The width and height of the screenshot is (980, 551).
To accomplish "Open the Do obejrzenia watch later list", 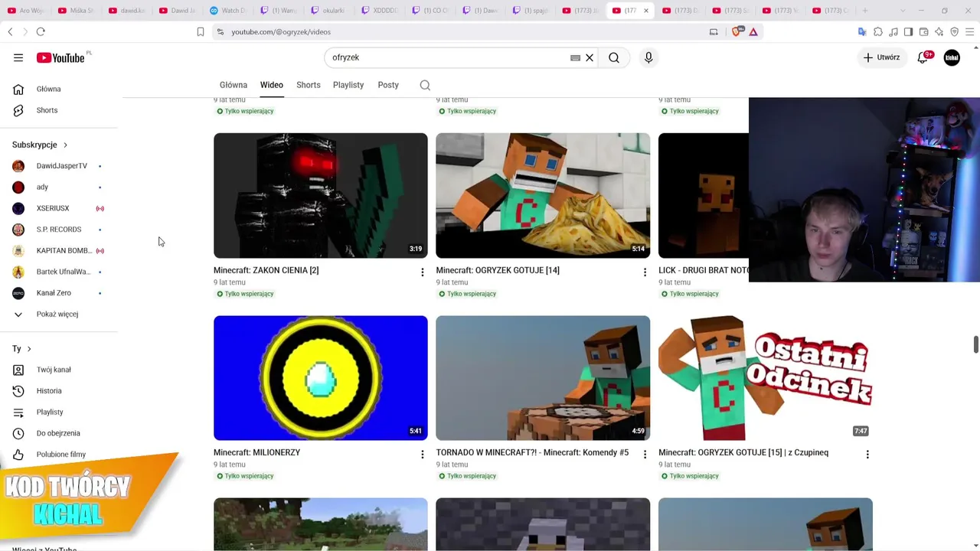I will (59, 433).
